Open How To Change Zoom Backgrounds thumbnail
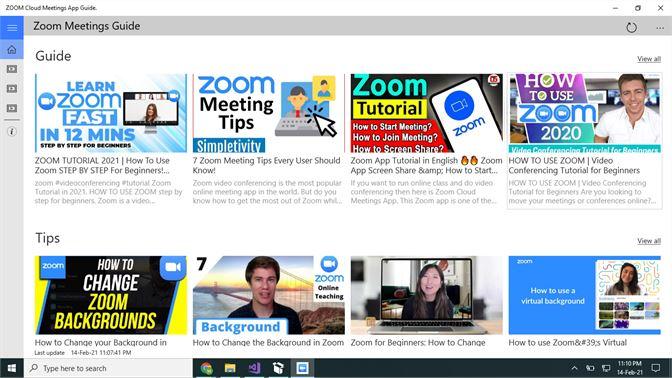The width and height of the screenshot is (672, 378). [x=111, y=295]
